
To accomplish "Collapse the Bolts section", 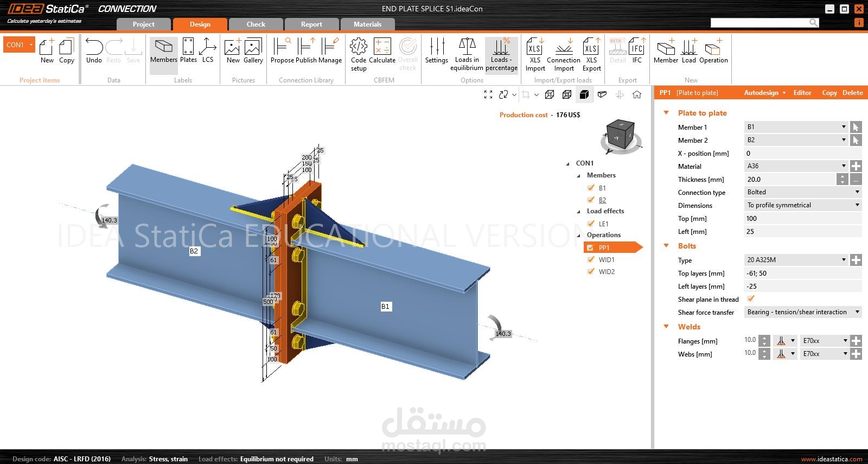I will coord(666,246).
